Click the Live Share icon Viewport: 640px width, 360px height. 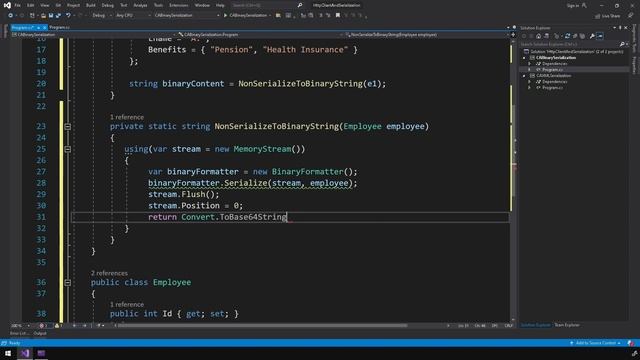(x=598, y=16)
